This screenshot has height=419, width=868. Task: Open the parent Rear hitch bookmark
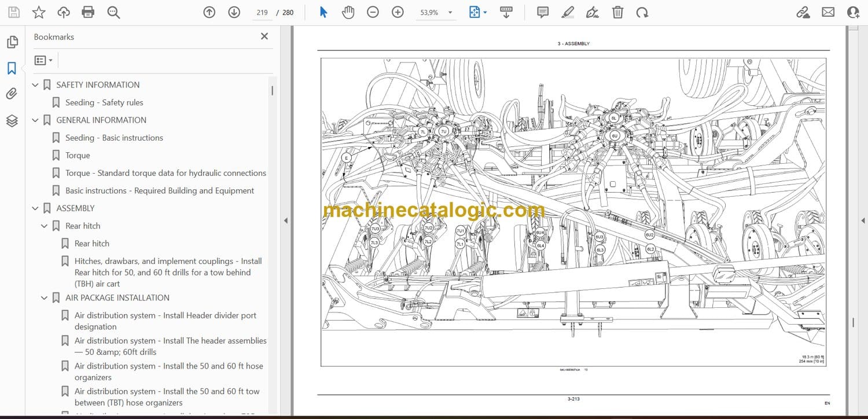[x=83, y=226]
